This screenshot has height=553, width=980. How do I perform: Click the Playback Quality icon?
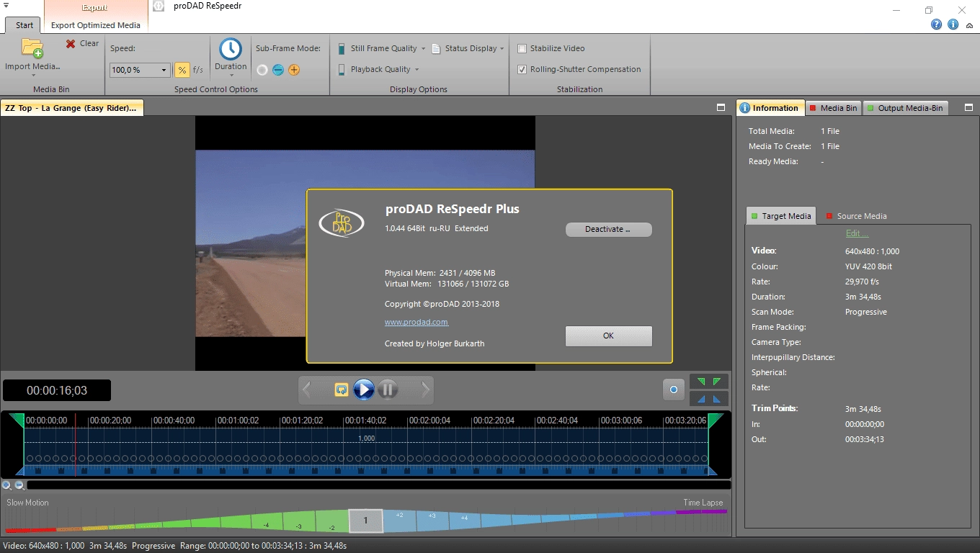tap(342, 69)
